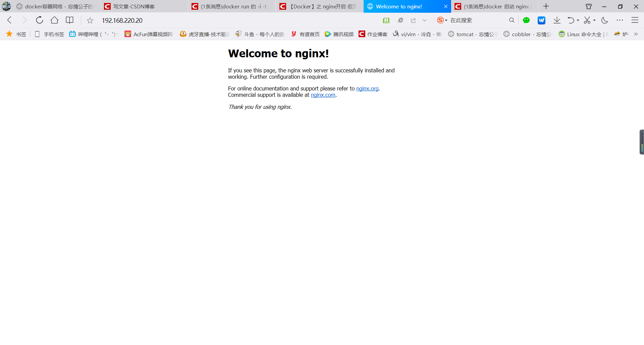Viewport: 644px width, 345px height.
Task: Star this page as a favorite
Action: click(90, 20)
